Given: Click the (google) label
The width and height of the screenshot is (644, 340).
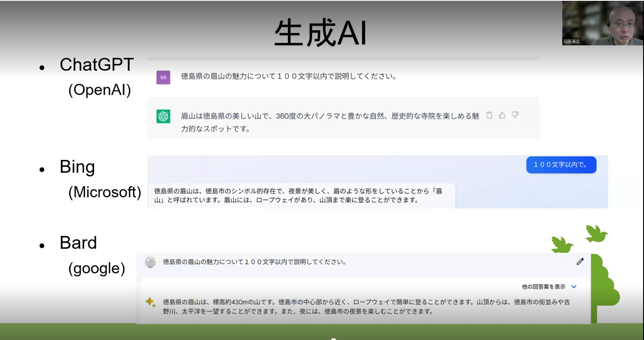Looking at the screenshot, I should pos(96,268).
